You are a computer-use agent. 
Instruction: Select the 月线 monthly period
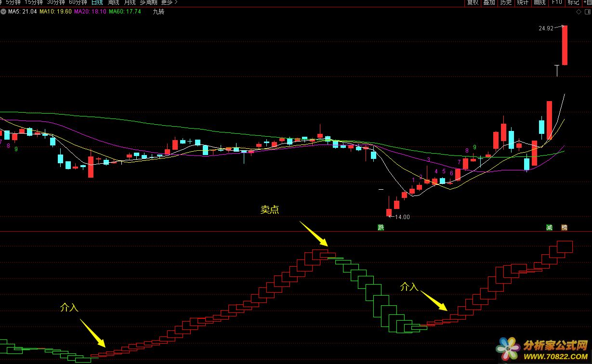[x=130, y=2]
